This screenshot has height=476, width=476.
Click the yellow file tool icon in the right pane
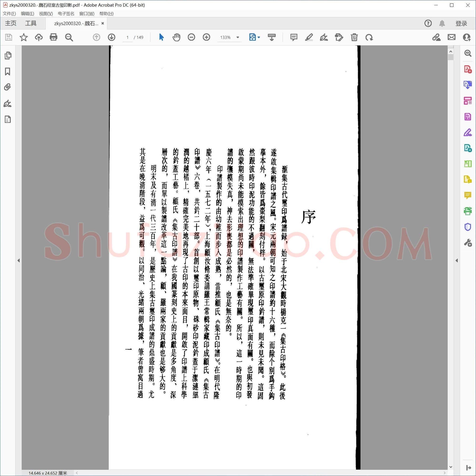[468, 179]
